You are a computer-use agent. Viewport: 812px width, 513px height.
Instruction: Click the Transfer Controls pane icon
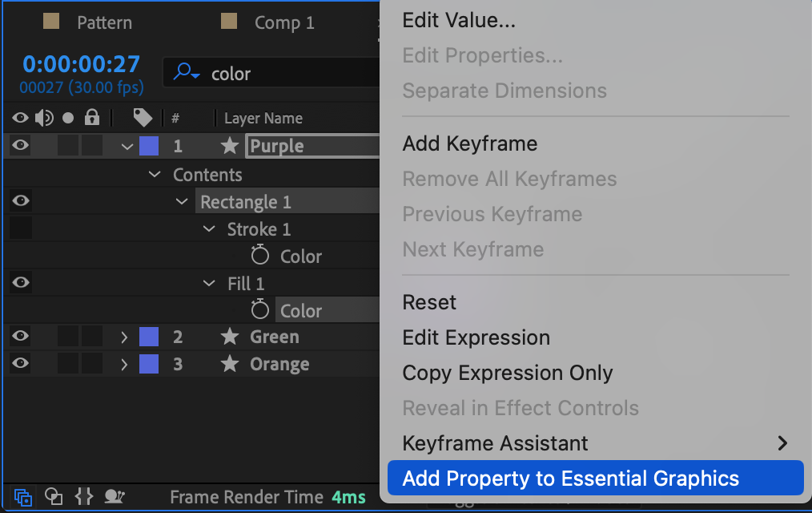[54, 497]
